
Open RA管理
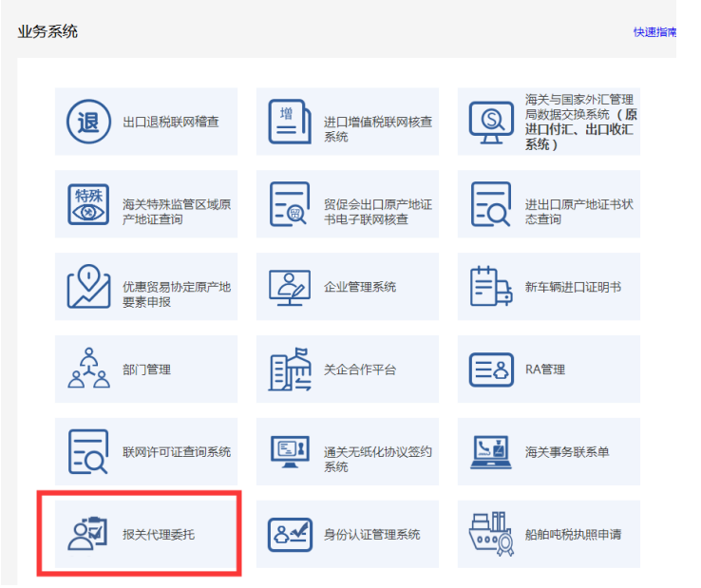[549, 369]
